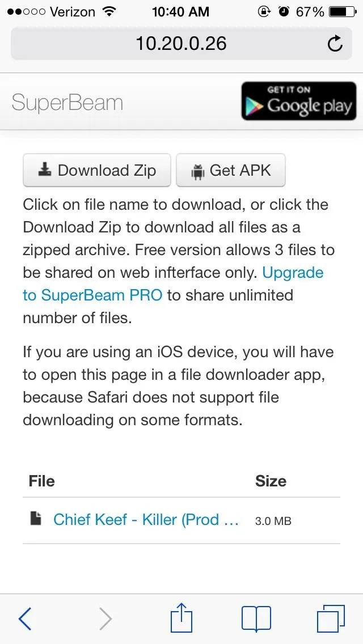Image resolution: width=363 pixels, height=644 pixels.
Task: Tap the Get it on Google Play badge
Action: 299,101
